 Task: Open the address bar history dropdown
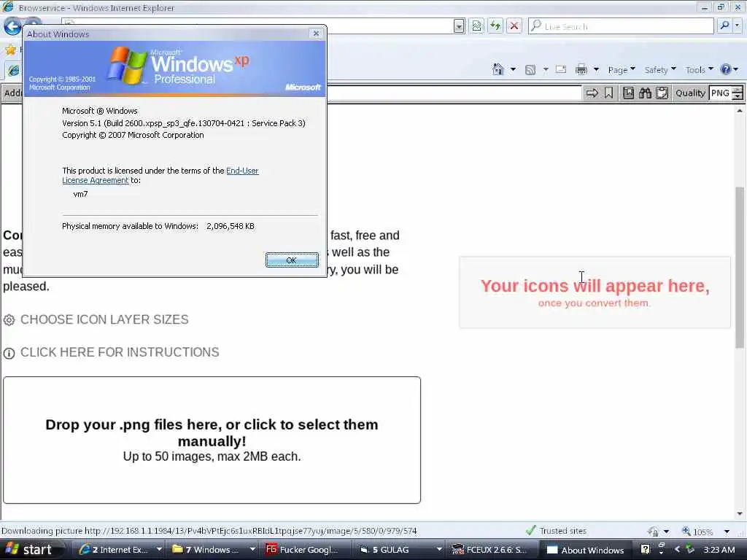coord(459,26)
